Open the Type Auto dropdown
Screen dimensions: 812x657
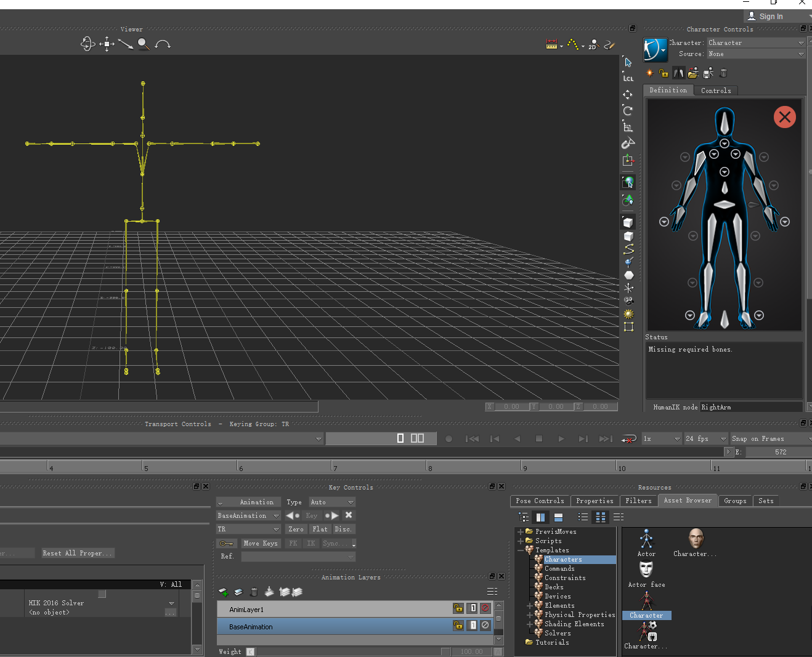(x=331, y=502)
